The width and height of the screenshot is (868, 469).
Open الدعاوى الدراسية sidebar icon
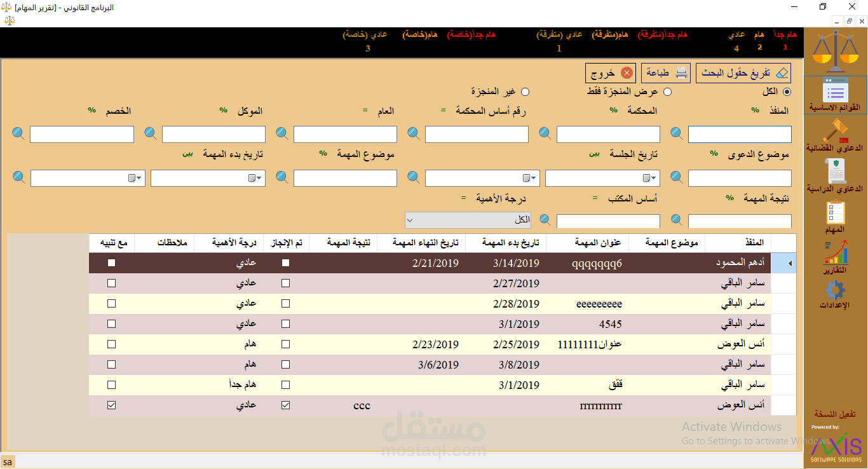[835, 175]
